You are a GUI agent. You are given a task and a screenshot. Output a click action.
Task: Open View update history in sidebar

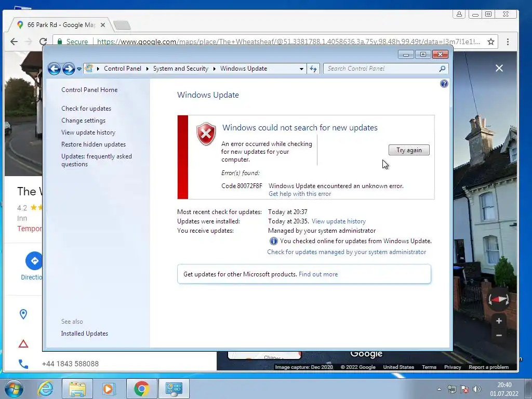point(88,132)
